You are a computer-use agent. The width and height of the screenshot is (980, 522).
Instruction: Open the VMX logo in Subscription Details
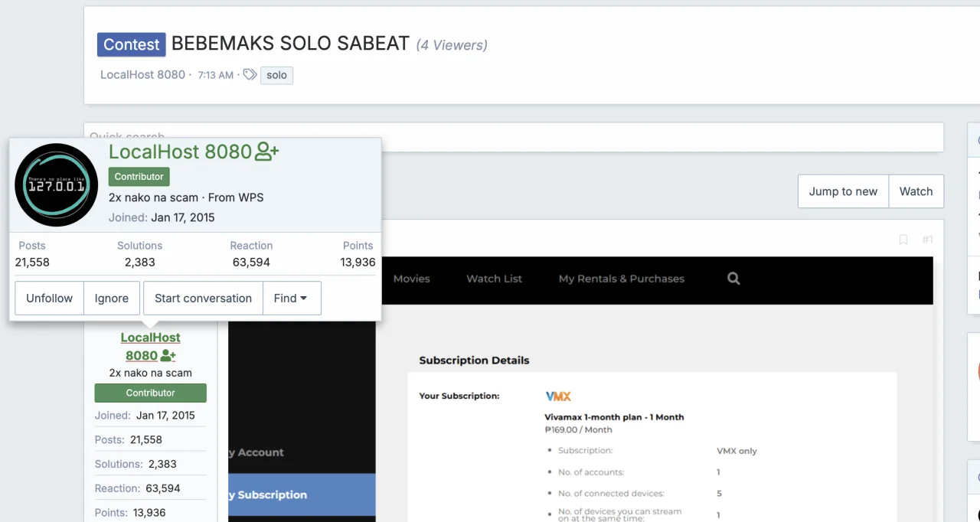coord(558,396)
